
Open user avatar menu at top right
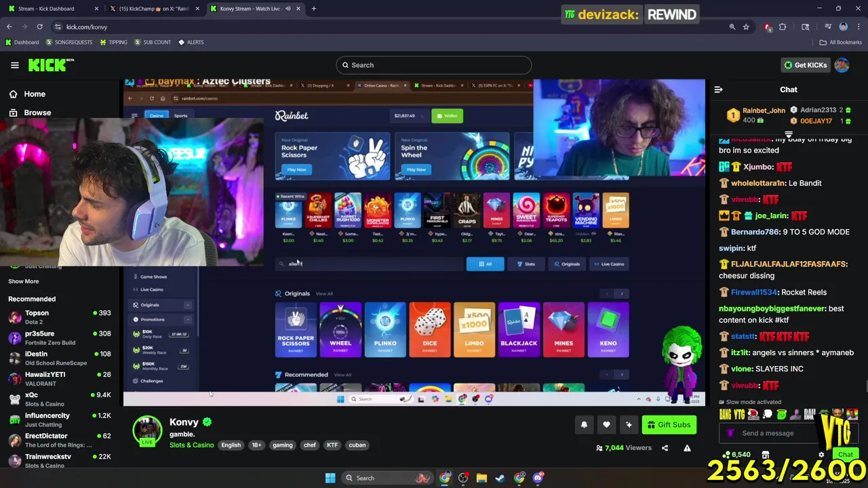[842, 65]
